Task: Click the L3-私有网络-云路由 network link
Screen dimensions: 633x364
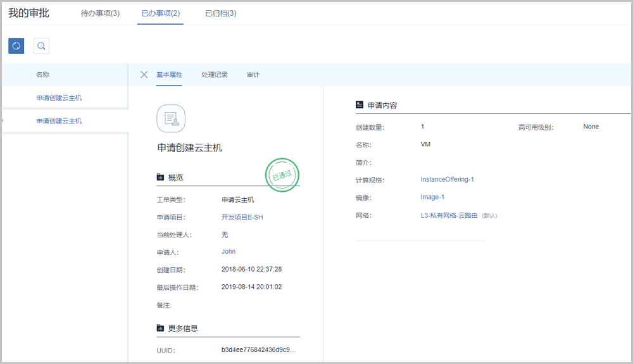Action: tap(449, 215)
